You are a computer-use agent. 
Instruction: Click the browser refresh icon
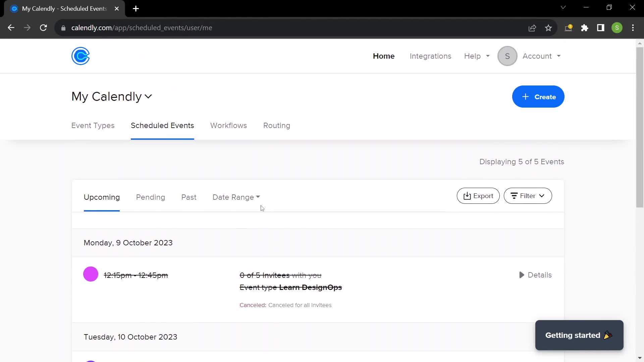43,27
